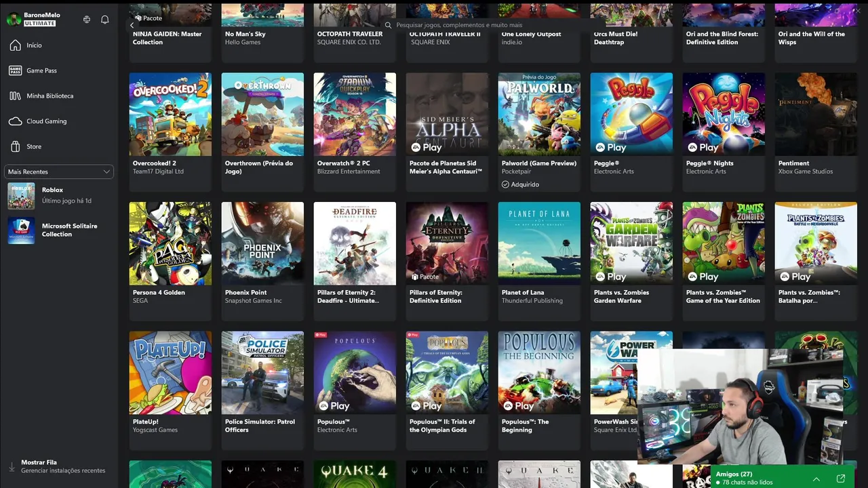The width and height of the screenshot is (868, 488).
Task: Click the search magnifier icon
Action: click(x=389, y=25)
